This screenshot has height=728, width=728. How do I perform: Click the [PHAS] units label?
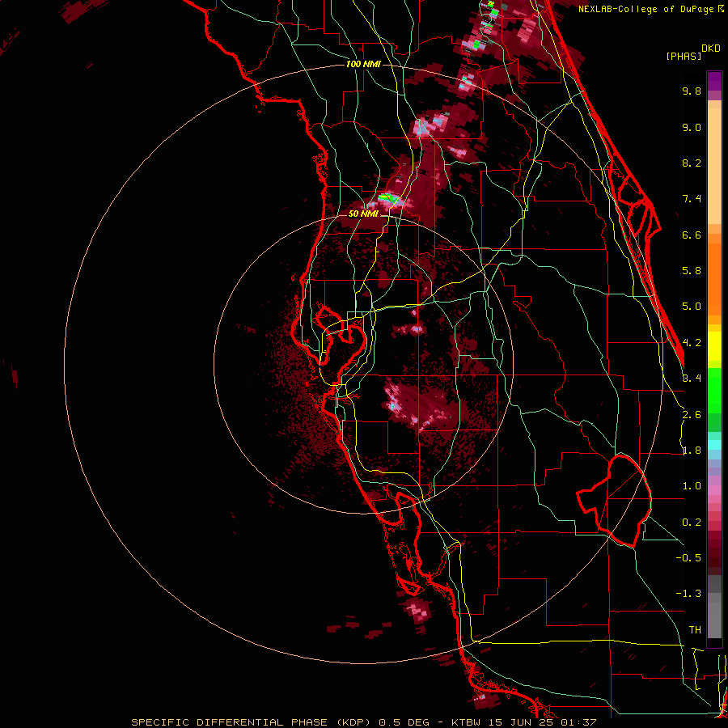[x=683, y=56]
